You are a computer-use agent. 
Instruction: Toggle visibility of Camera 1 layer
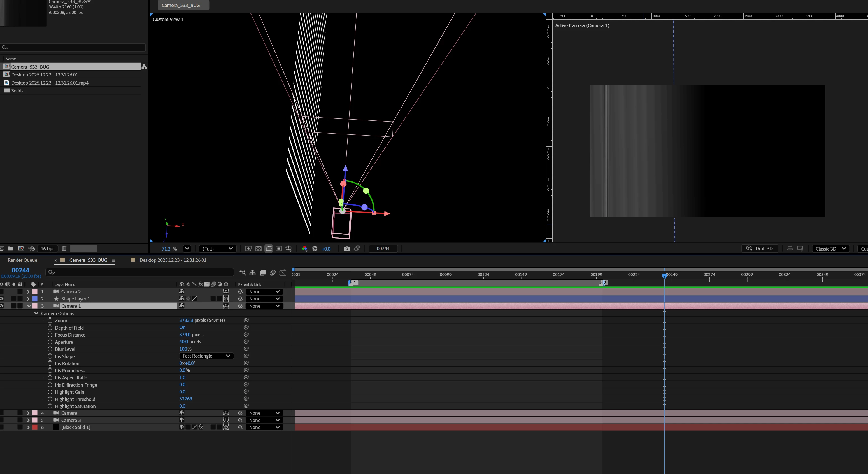pos(2,306)
